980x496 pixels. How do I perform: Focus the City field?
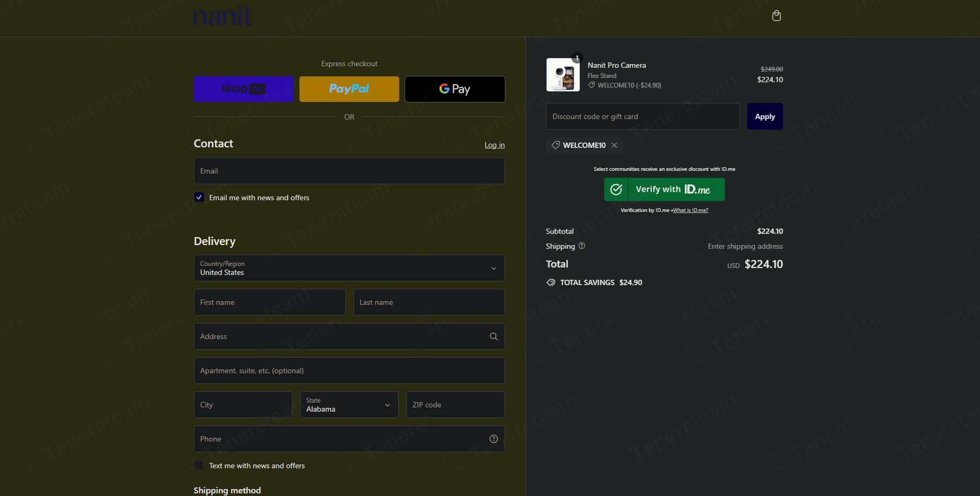click(x=243, y=405)
